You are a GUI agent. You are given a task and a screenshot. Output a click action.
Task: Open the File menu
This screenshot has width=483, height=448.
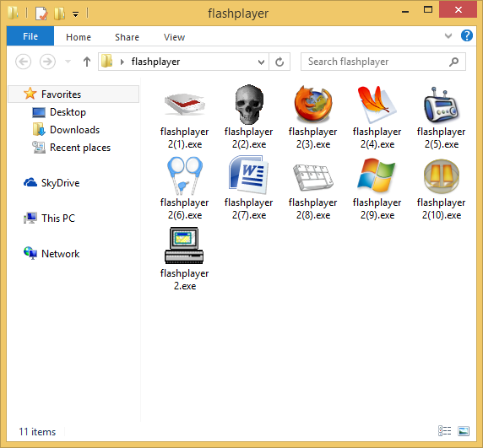30,36
